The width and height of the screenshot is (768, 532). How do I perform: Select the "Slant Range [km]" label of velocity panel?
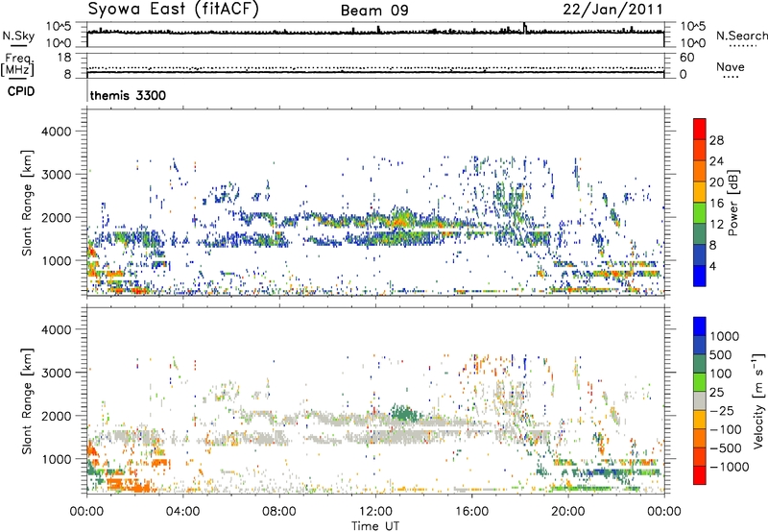(x=27, y=401)
